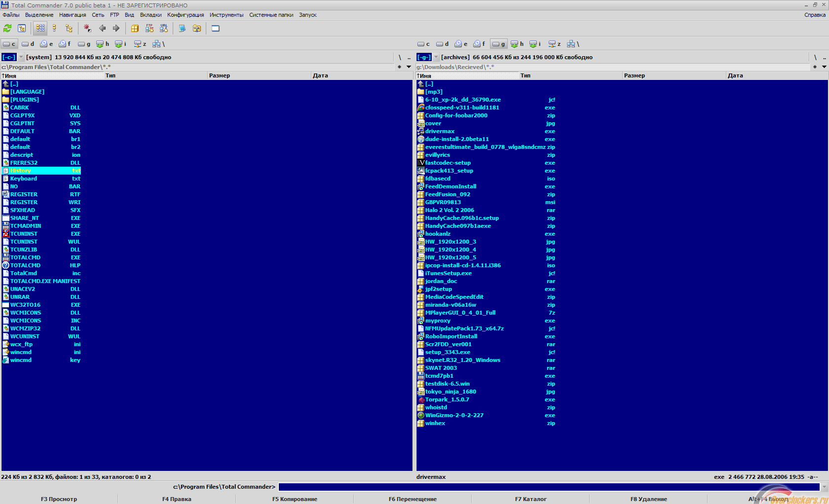Image resolution: width=829 pixels, height=504 pixels.
Task: Select the [LANGUAGE] folder in left panel
Action: [23, 92]
